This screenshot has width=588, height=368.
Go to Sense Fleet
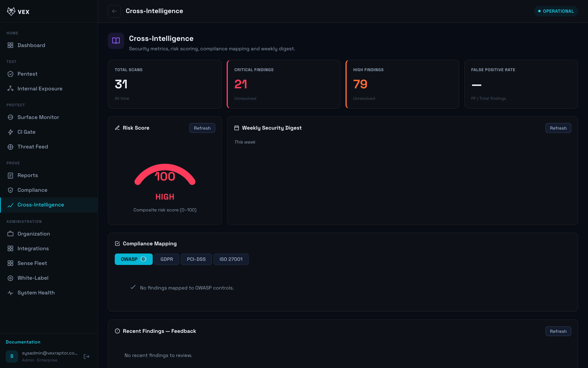coord(49,263)
